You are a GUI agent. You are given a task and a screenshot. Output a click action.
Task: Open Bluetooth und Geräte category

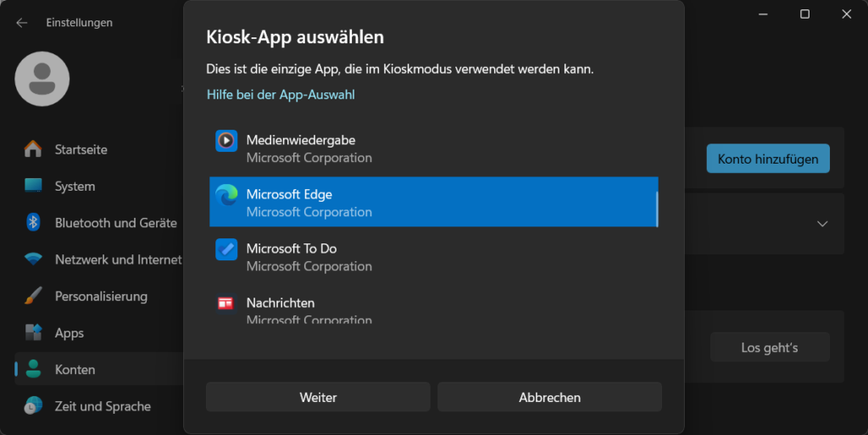click(x=98, y=222)
